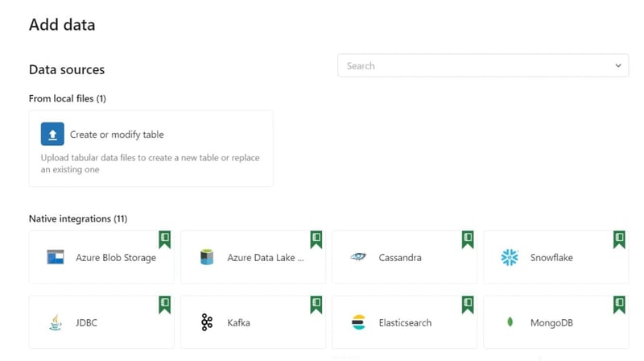644x361 pixels.
Task: Click the green badge on the JDBC card
Action: pyautogui.click(x=165, y=305)
